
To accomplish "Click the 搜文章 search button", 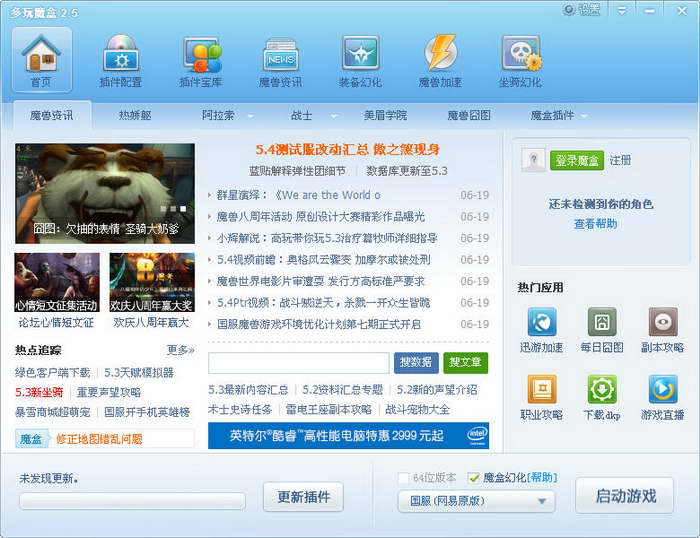I will [465, 363].
